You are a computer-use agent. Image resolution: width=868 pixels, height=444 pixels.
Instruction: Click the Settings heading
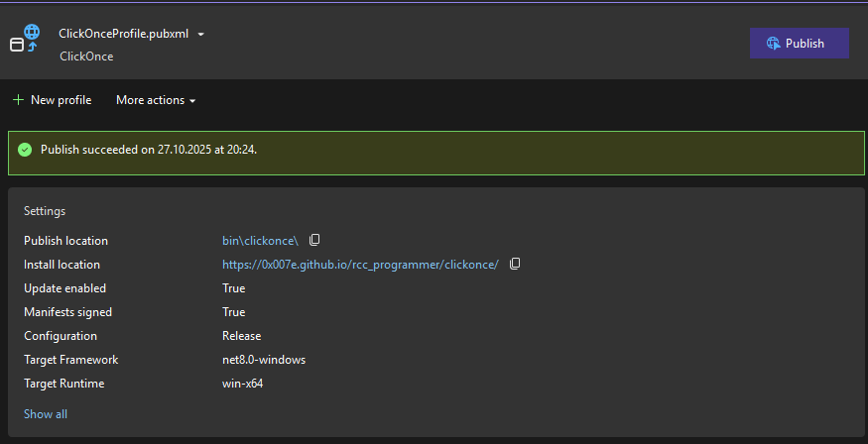pos(45,211)
